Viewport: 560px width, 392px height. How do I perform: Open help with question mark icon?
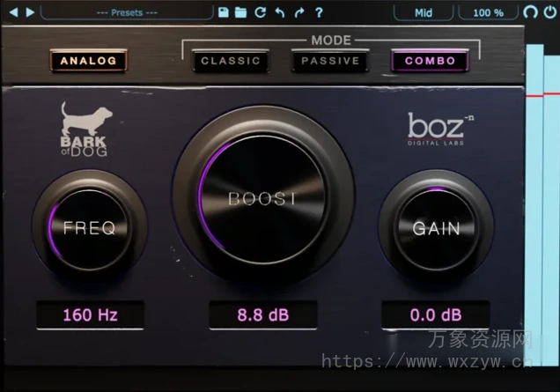pyautogui.click(x=319, y=12)
